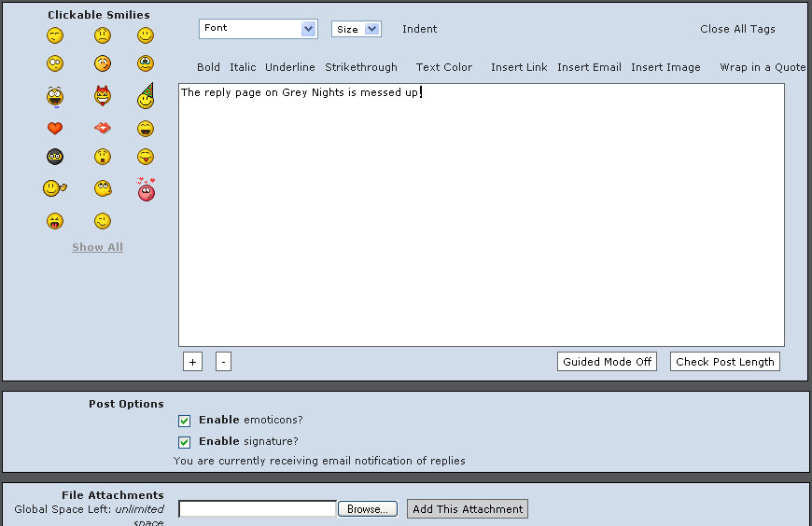Click the Guided Mode Off button
Screen dimensions: 812x526
point(607,362)
